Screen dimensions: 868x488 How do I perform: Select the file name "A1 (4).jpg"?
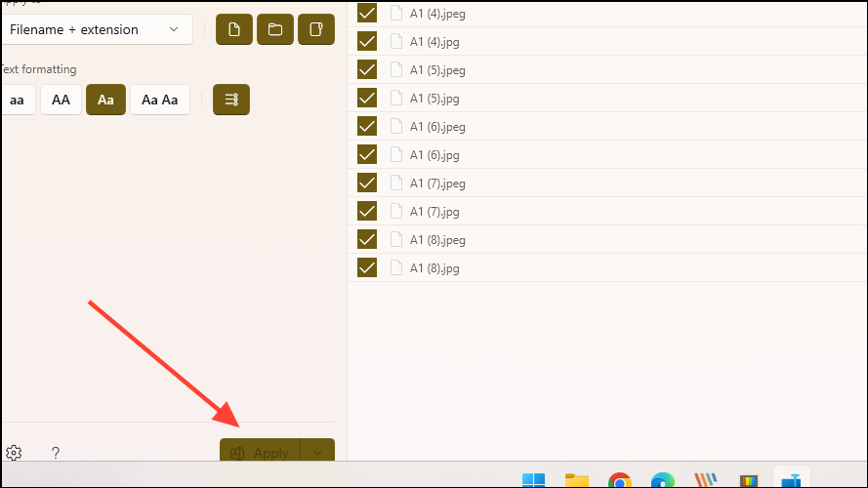click(x=434, y=42)
